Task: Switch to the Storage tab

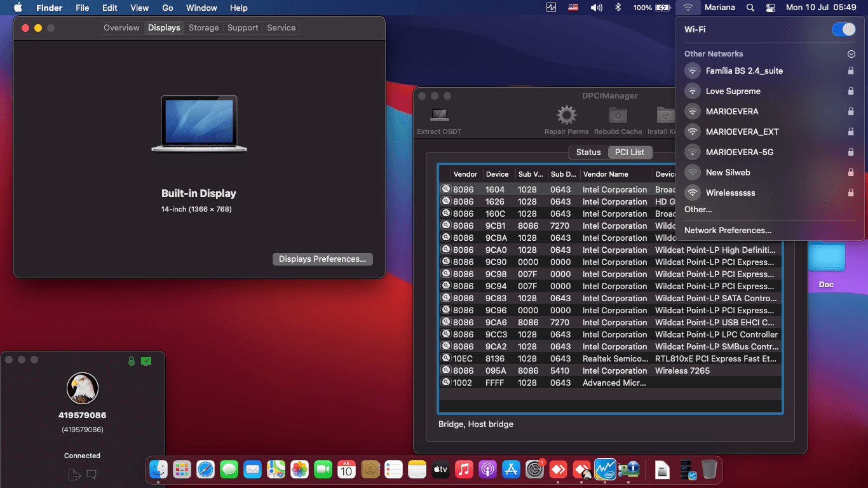Action: (204, 28)
